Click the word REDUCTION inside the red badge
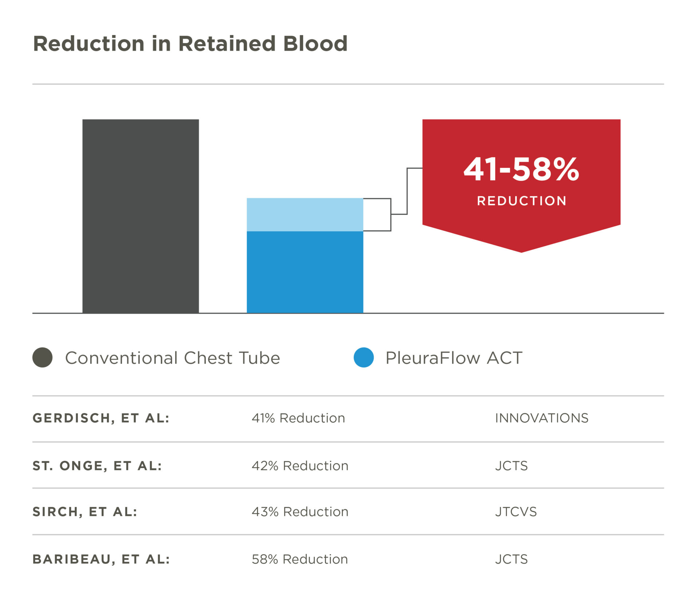700x596 pixels. tap(521, 201)
